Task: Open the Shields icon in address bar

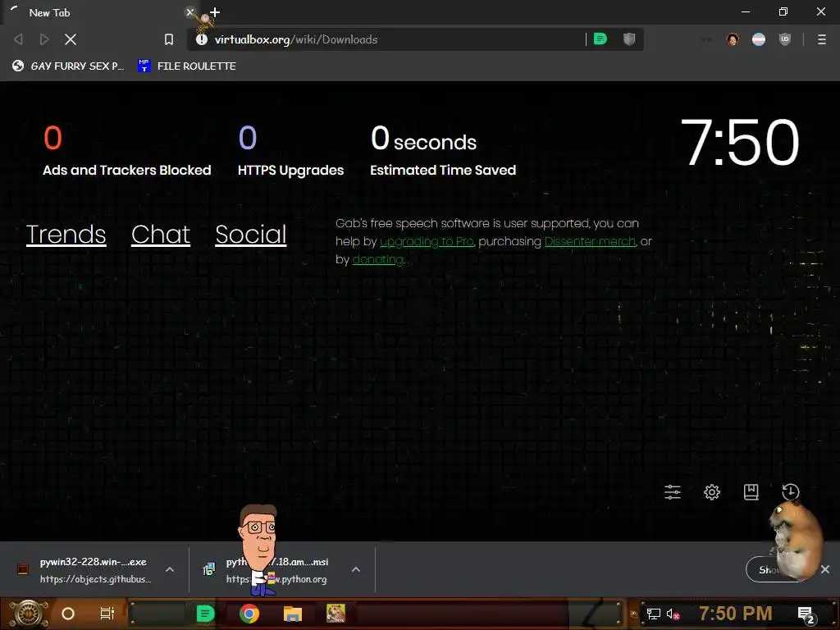Action: (x=629, y=39)
